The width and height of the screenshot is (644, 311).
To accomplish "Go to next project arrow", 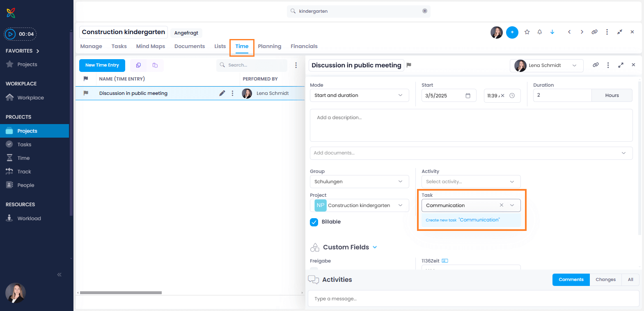I will click(582, 32).
